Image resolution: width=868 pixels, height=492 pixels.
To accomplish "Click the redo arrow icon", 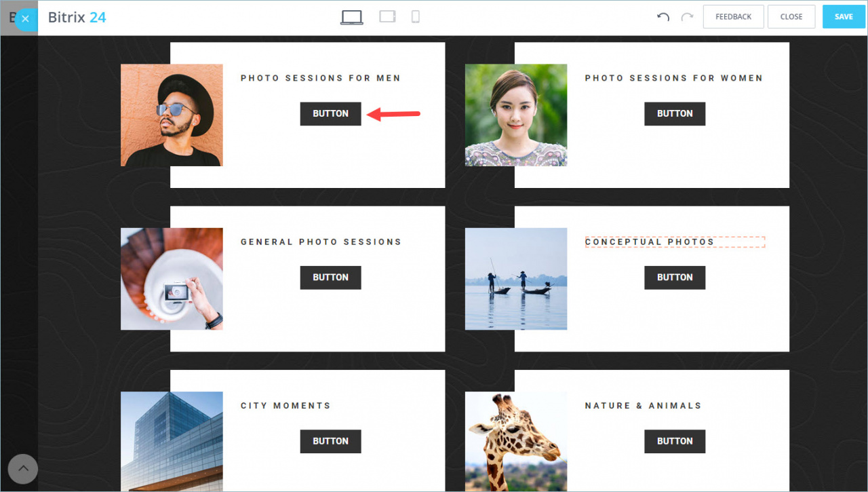I will (x=687, y=17).
